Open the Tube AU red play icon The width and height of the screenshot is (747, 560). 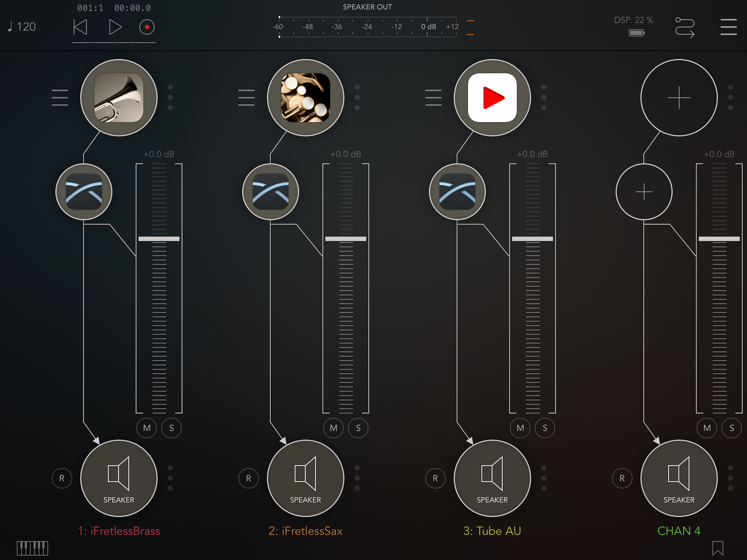pyautogui.click(x=492, y=98)
